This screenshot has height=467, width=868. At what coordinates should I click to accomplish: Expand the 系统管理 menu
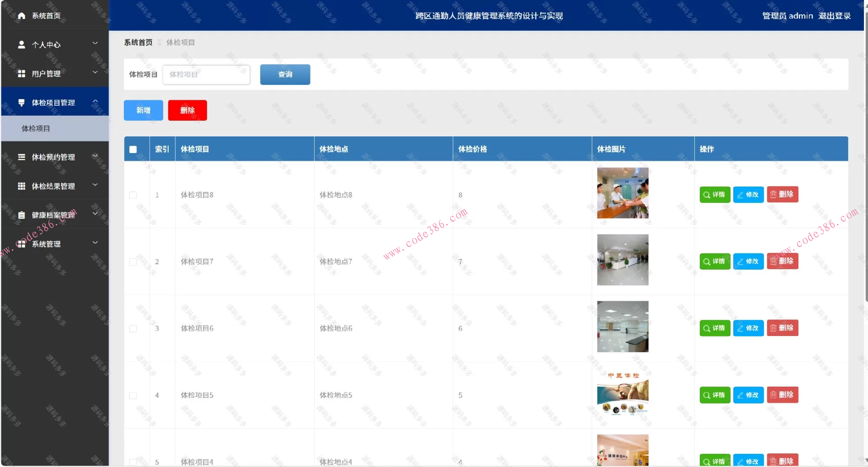click(95, 243)
